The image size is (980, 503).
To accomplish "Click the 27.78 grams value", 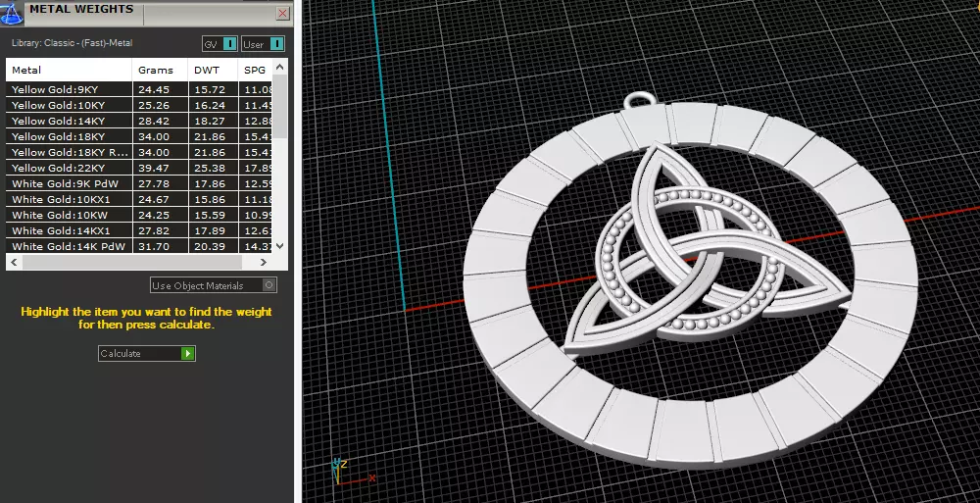I will point(154,183).
